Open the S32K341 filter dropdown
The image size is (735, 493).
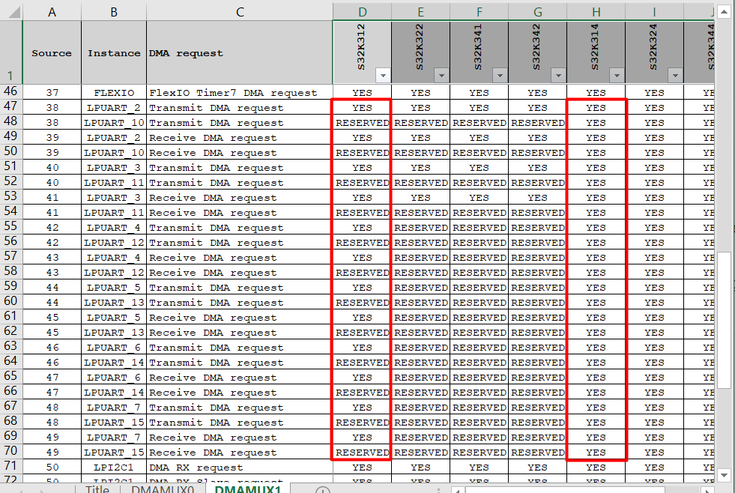pyautogui.click(x=500, y=75)
